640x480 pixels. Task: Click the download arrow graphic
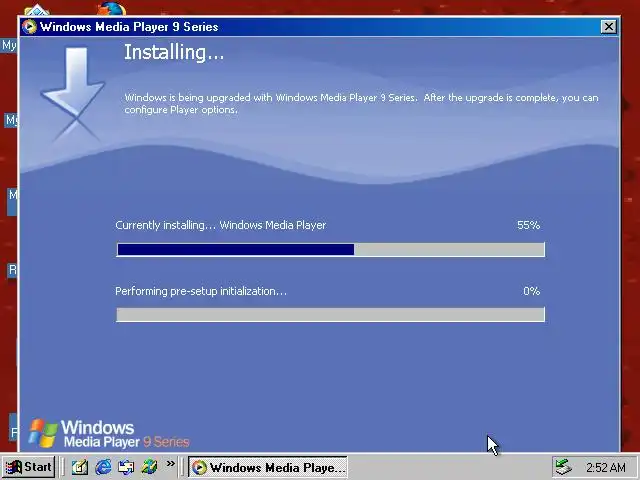coord(73,94)
